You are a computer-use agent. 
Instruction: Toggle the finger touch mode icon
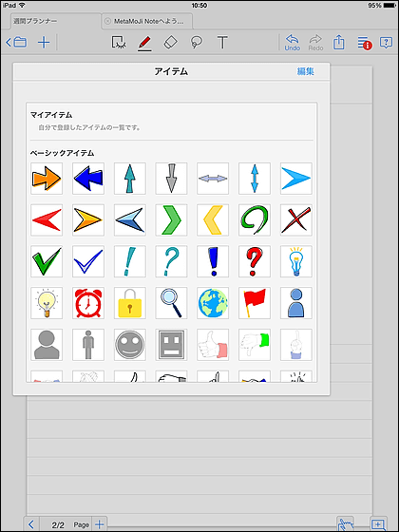(x=345, y=524)
